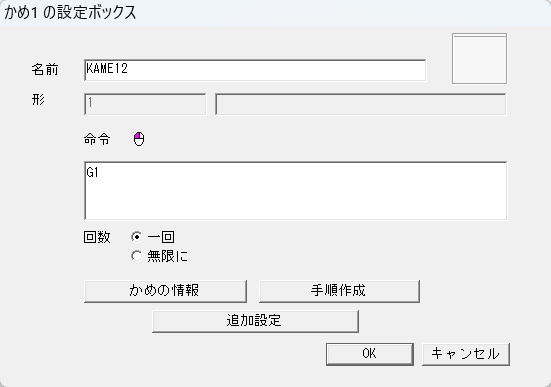The image size is (551, 387).
Task: Click the 命令 label
Action: click(x=97, y=139)
